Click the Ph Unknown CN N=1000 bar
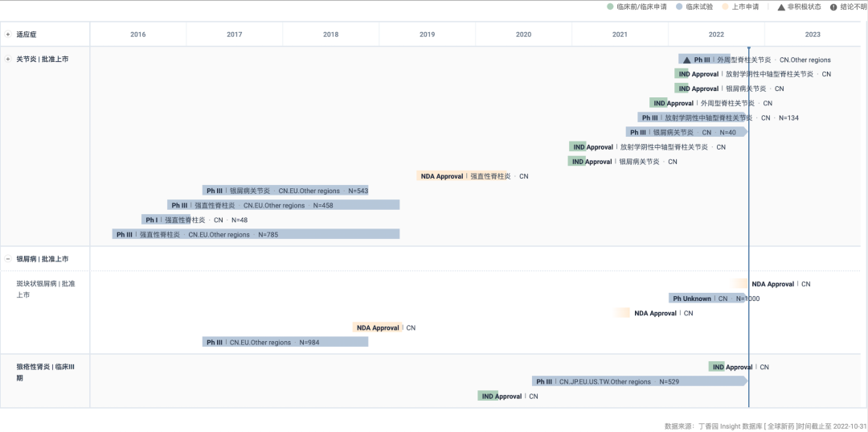This screenshot has height=432, width=868. pos(707,298)
